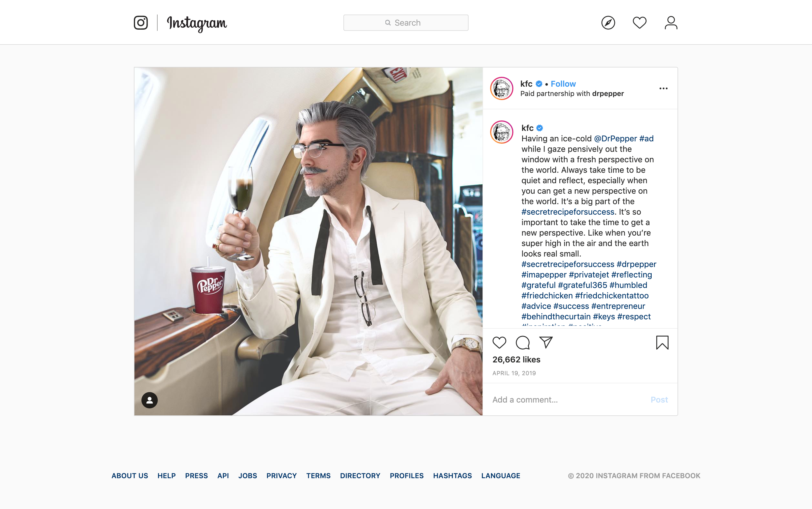The image size is (812, 509).
Task: Like the post with the heart icon
Action: click(499, 342)
